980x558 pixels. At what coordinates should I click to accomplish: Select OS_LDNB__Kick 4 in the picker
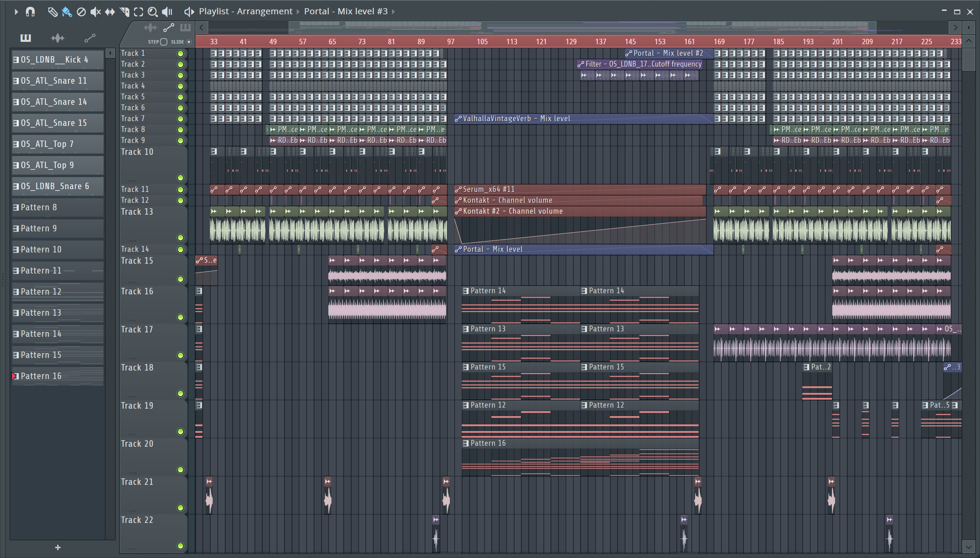pyautogui.click(x=58, y=60)
